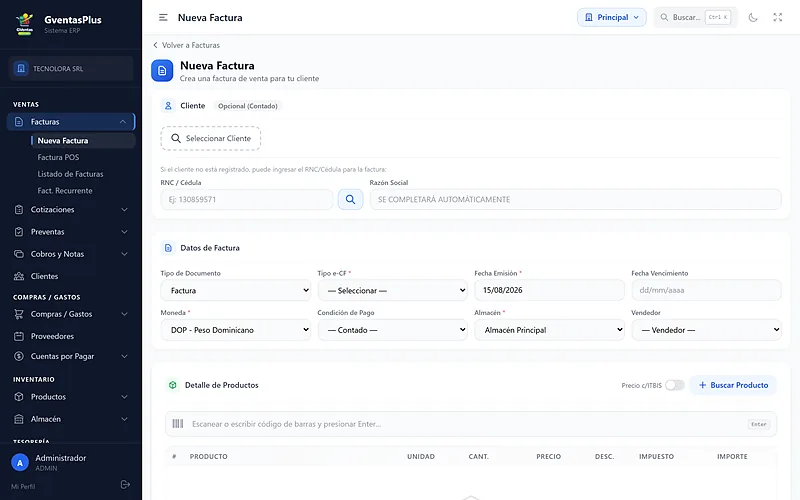Open the Tipo e-CF dropdown
Viewport: 800px width, 500px height.
[x=392, y=290]
